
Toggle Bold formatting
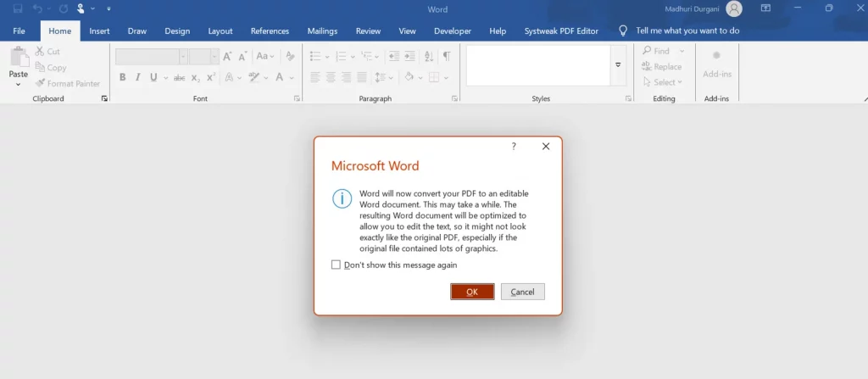122,77
